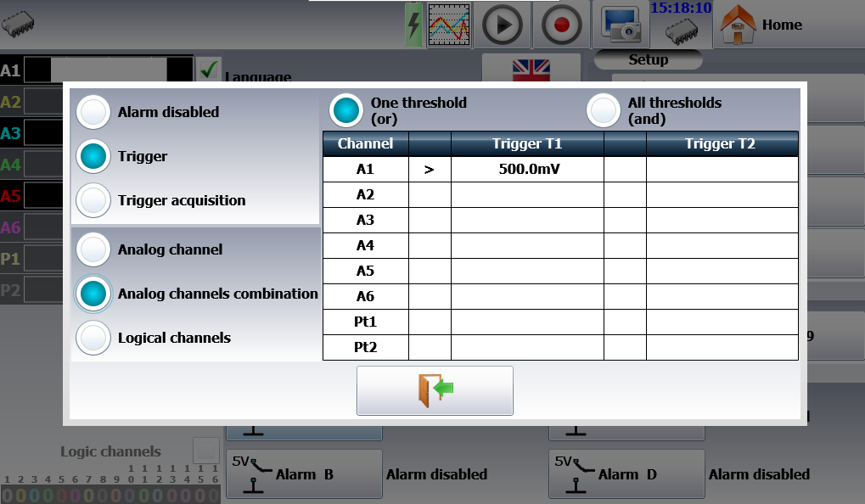Select channel A1 in the sidebar
The image size is (865, 504).
11,70
